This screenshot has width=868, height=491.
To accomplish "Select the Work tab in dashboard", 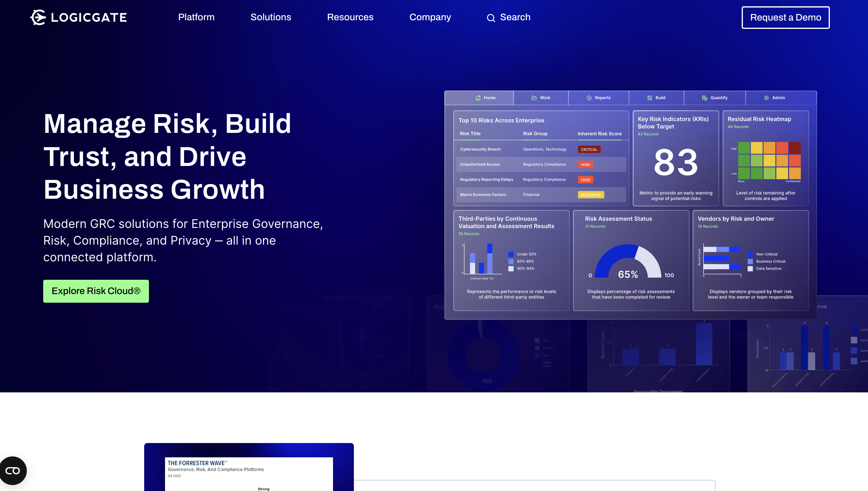I will coord(541,98).
